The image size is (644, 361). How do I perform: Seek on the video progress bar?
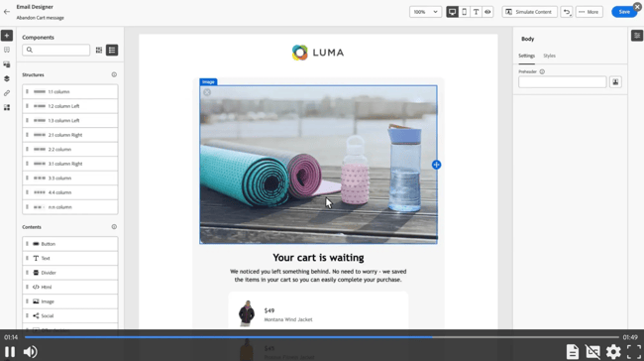coord(321,337)
